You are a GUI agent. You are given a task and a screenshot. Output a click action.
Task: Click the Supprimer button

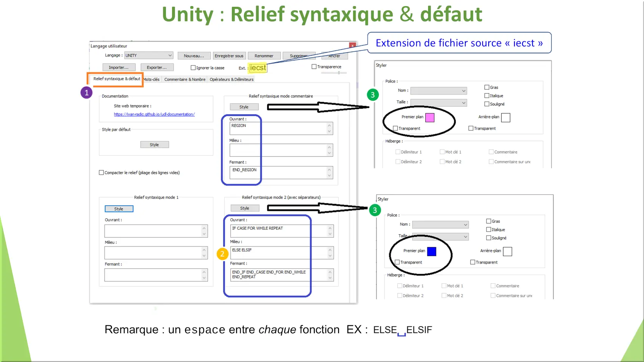point(299,56)
